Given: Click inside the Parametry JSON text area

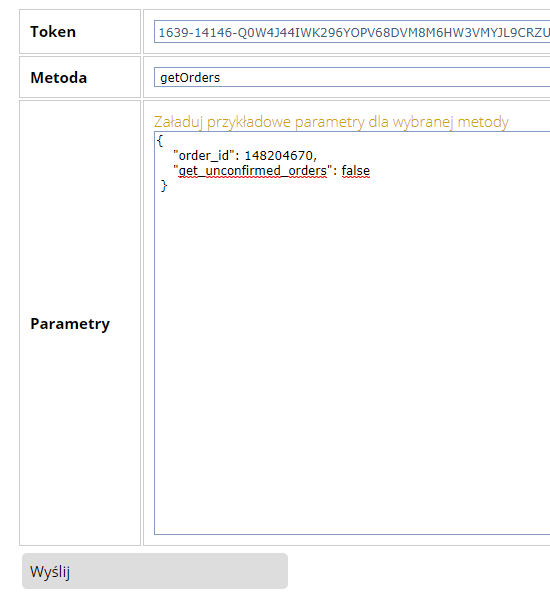Looking at the screenshot, I should pos(352,333).
